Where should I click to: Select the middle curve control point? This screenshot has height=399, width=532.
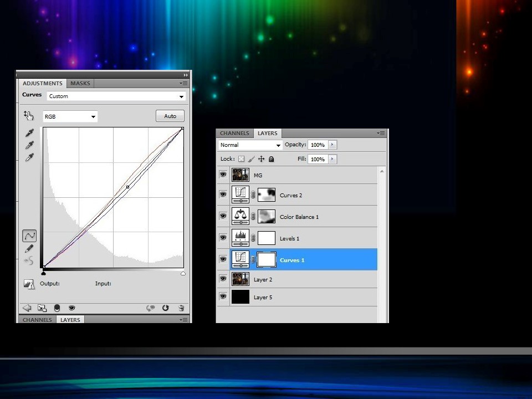127,187
